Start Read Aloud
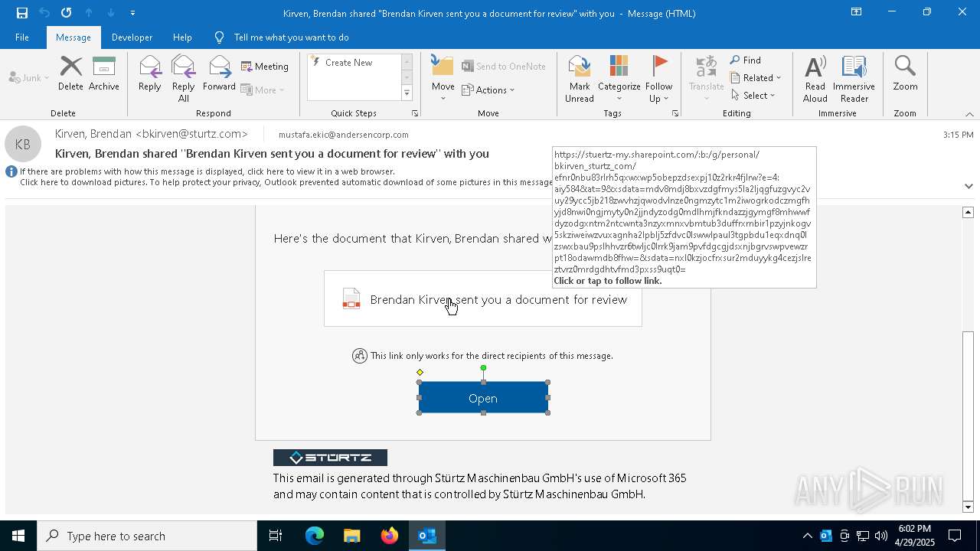The height and width of the screenshot is (551, 980). point(815,79)
